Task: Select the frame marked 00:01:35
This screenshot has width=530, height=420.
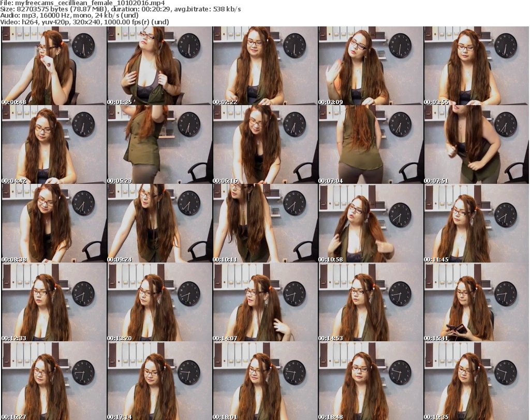Action: [x=159, y=66]
